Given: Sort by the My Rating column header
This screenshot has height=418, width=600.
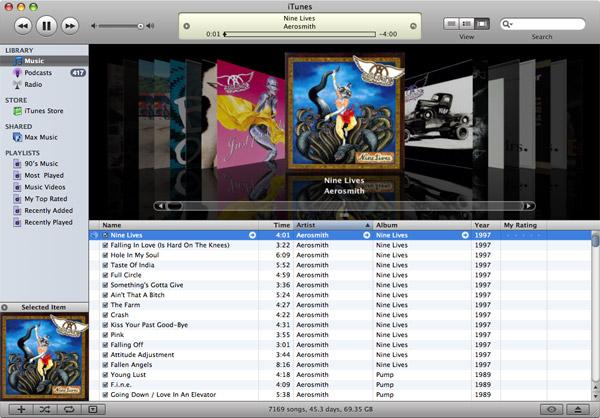Looking at the screenshot, I should tap(523, 225).
